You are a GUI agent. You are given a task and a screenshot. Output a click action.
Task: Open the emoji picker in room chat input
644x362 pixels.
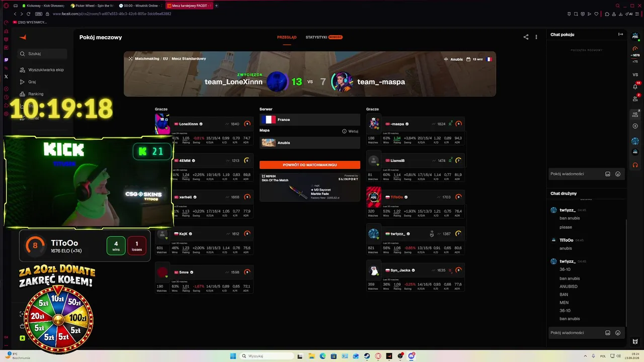tap(618, 174)
